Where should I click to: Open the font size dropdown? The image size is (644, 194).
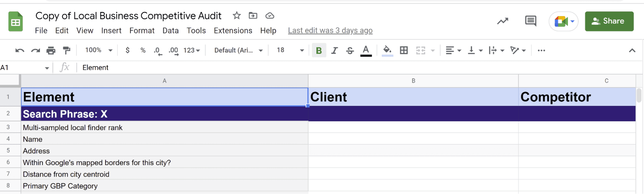290,50
